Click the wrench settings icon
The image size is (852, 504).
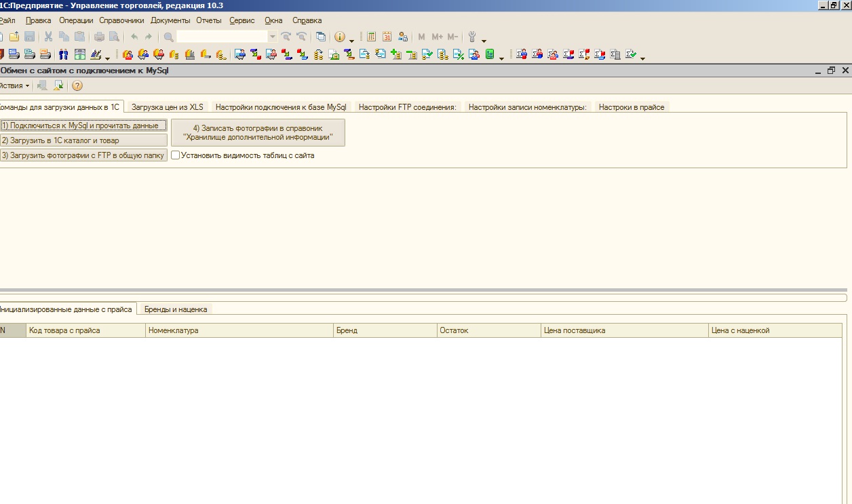pos(472,37)
